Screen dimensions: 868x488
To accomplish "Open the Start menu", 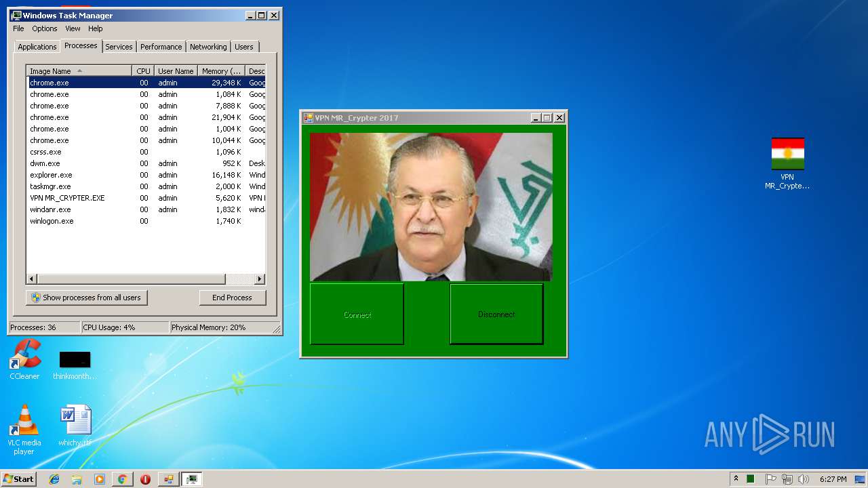I will (x=18, y=479).
